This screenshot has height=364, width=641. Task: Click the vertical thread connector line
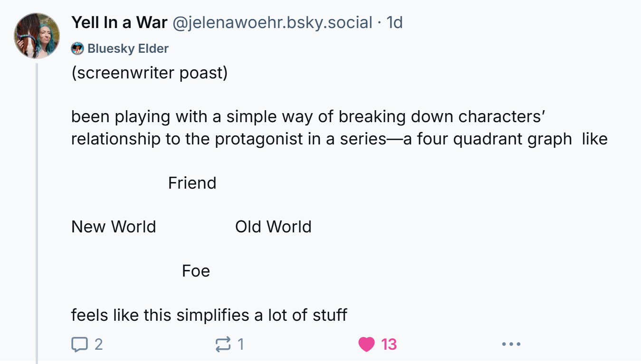(37, 214)
